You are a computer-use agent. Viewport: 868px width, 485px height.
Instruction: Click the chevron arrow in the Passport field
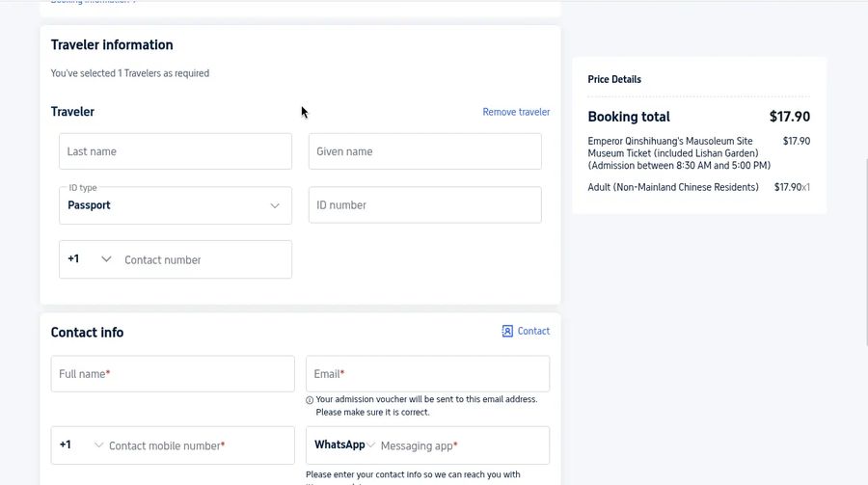(x=275, y=205)
